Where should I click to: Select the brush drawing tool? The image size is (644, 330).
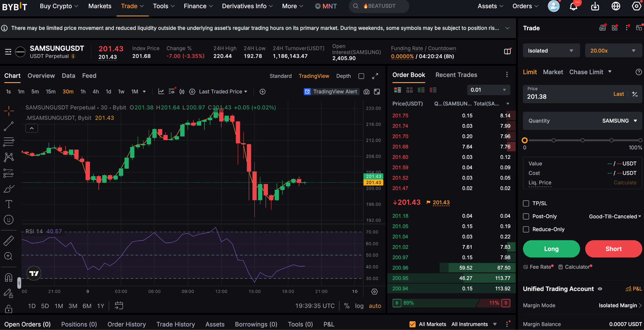pyautogui.click(x=9, y=189)
